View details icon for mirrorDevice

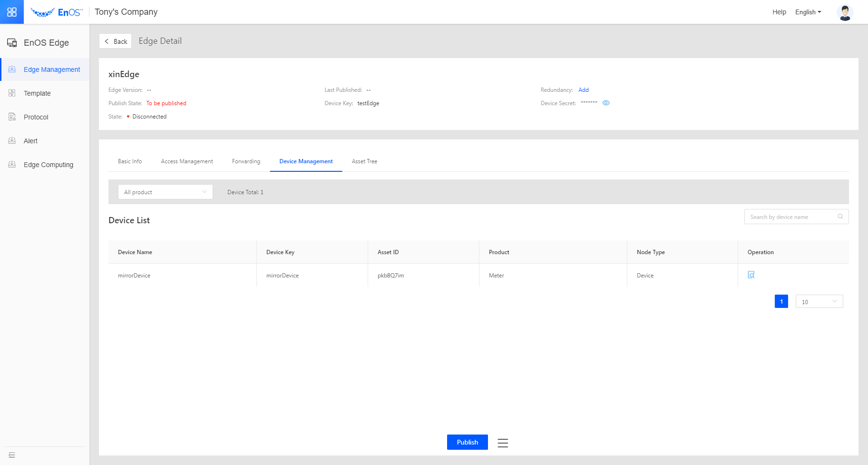[751, 275]
